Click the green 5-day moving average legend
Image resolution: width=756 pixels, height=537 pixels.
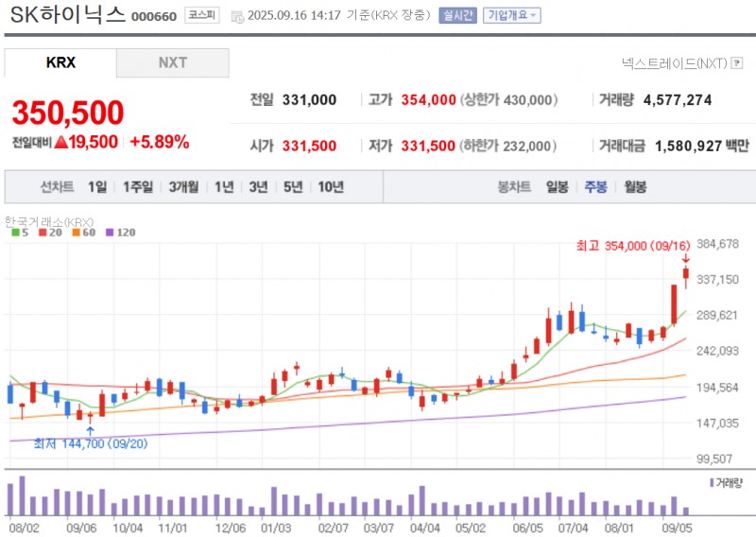click(19, 232)
